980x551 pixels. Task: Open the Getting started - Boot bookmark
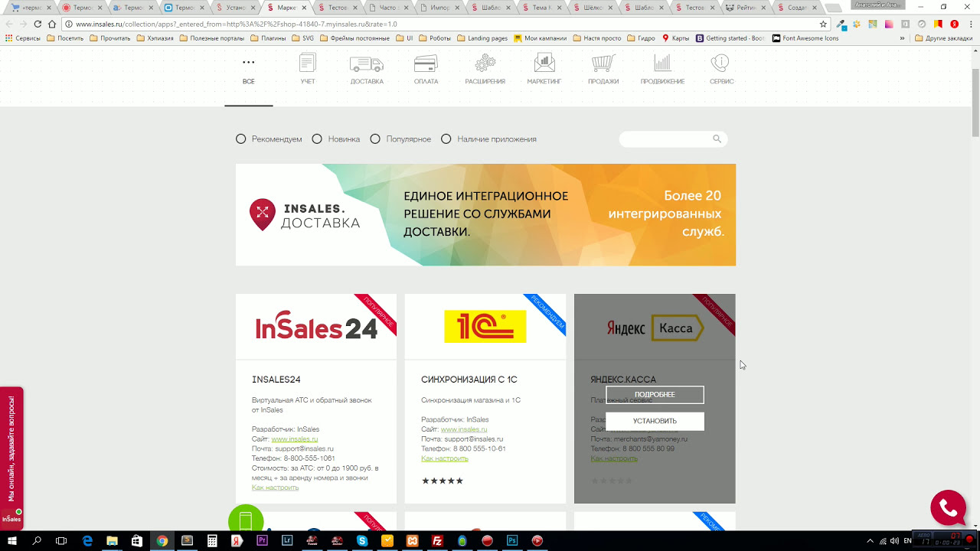pos(730,38)
